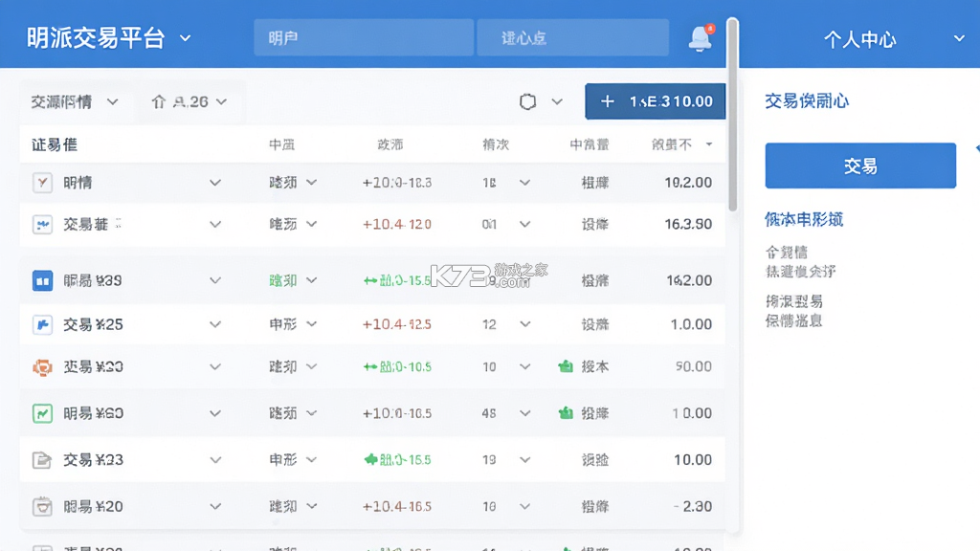Click the red change value of the 交易 ¥25 row
The width and height of the screenshot is (980, 551).
397,324
